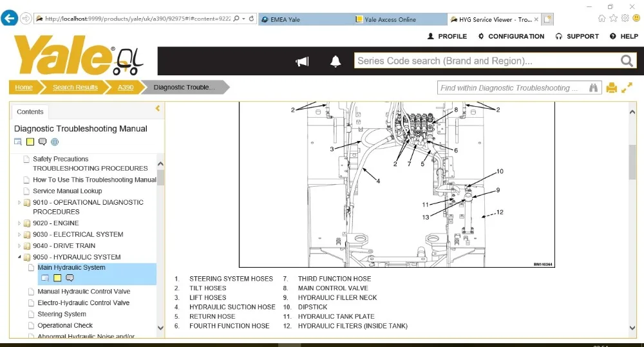Click the megaphone announcements icon

pos(301,61)
